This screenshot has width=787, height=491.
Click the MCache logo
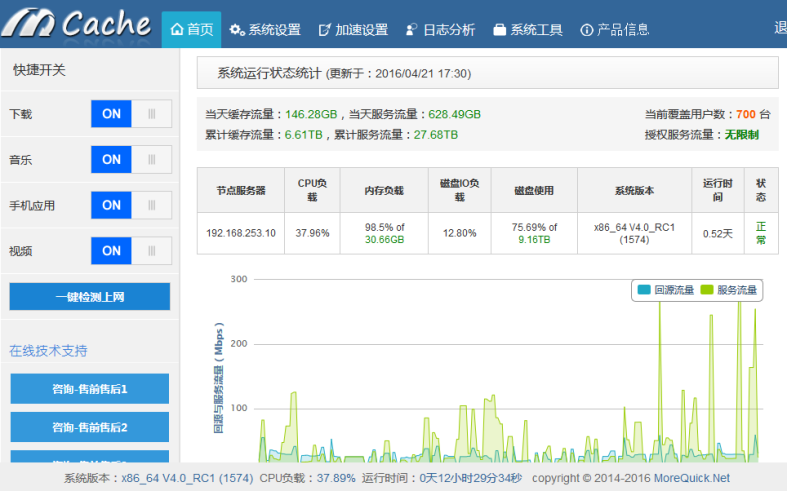click(x=76, y=24)
